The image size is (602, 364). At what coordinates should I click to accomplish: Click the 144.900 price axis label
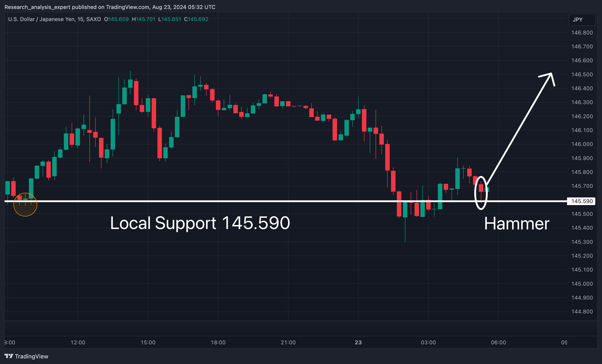tap(582, 298)
